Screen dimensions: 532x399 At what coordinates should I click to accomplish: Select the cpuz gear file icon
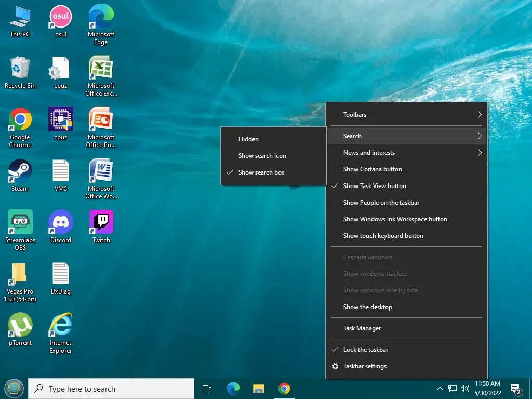click(x=61, y=73)
